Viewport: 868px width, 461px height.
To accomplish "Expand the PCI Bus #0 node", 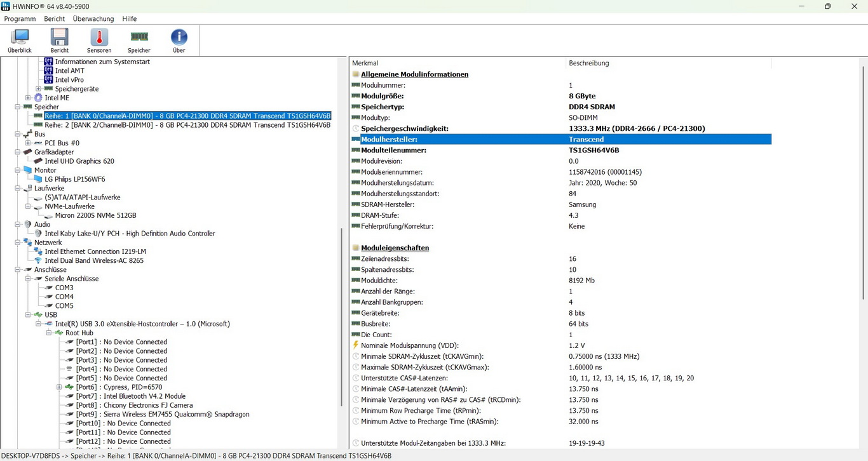I will [28, 144].
